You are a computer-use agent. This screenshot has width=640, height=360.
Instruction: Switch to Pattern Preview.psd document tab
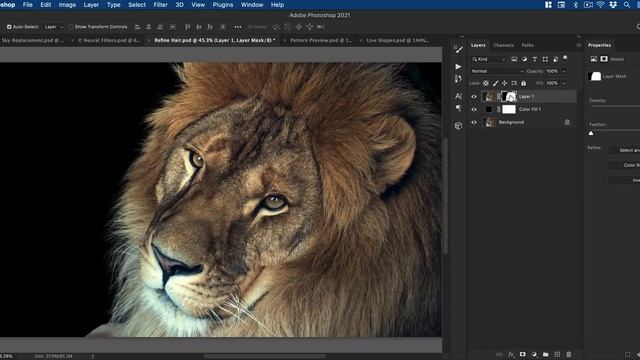[321, 40]
